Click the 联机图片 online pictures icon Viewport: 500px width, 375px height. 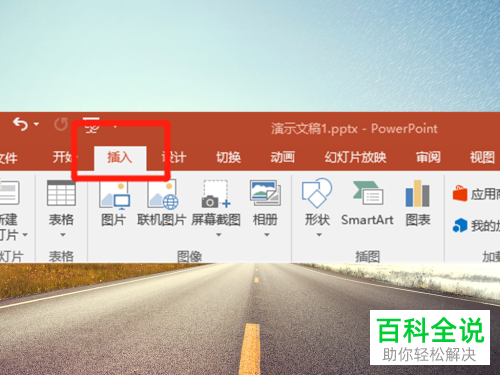pos(163,194)
